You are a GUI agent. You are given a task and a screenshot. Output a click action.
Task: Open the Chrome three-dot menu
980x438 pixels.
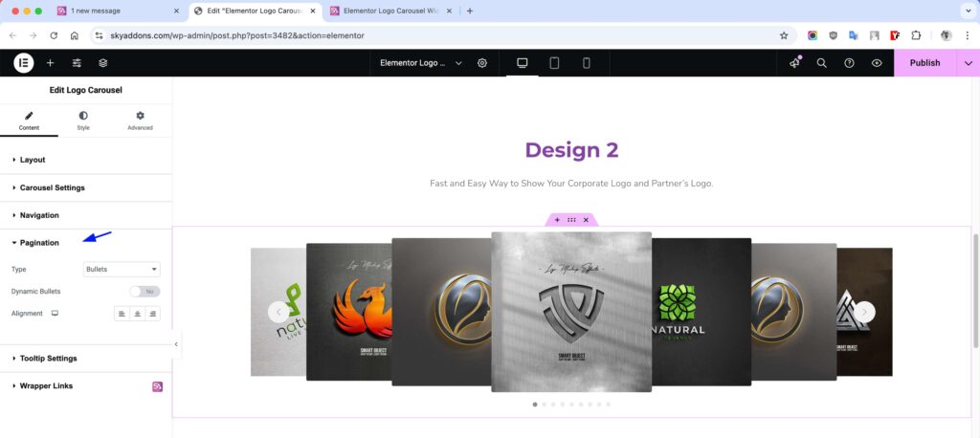pyautogui.click(x=967, y=35)
